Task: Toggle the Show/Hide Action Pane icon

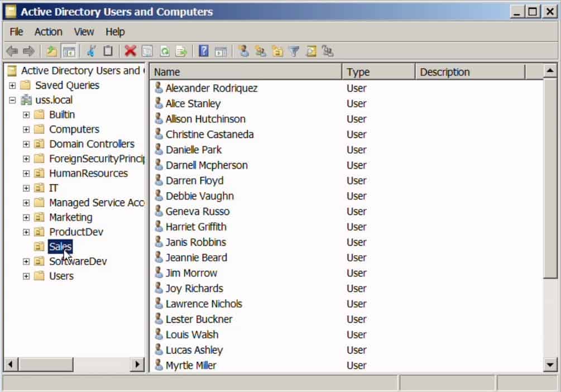Action: [220, 51]
